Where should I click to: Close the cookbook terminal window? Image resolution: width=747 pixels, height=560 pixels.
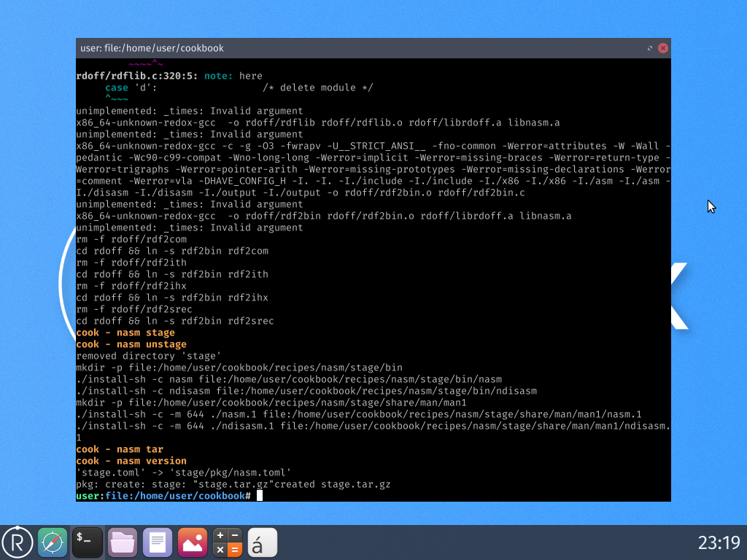[x=662, y=48]
